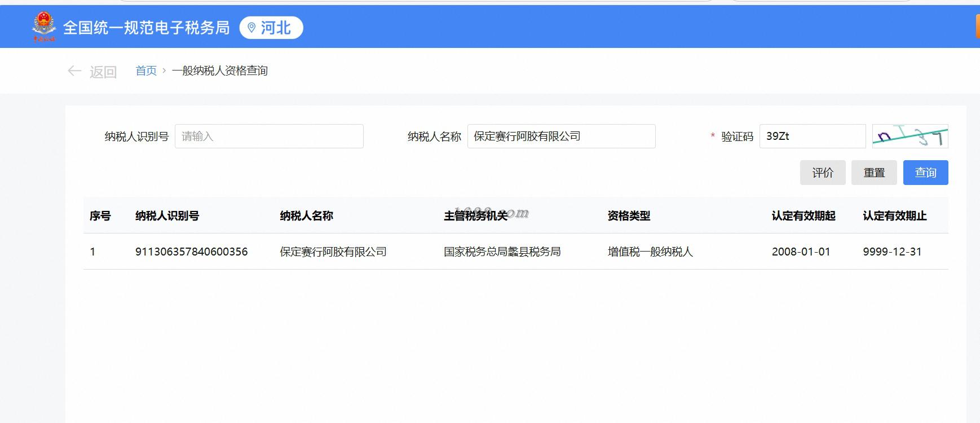Click the start date 2008-01-01 cell
980x423 pixels.
801,252
